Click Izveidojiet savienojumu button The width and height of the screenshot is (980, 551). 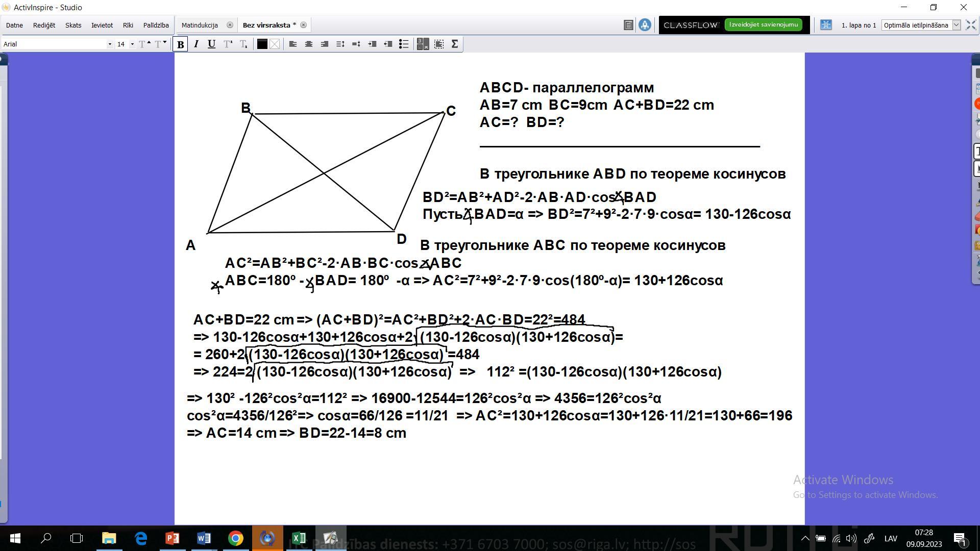[x=763, y=24]
